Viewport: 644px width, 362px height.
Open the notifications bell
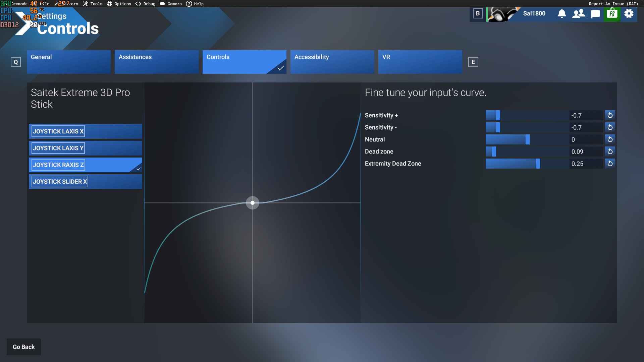pos(562,14)
